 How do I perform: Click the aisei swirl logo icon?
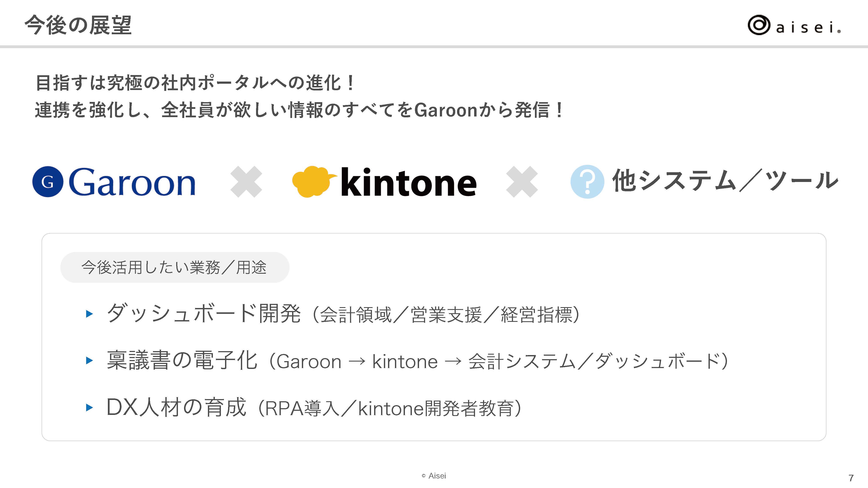coord(758,25)
